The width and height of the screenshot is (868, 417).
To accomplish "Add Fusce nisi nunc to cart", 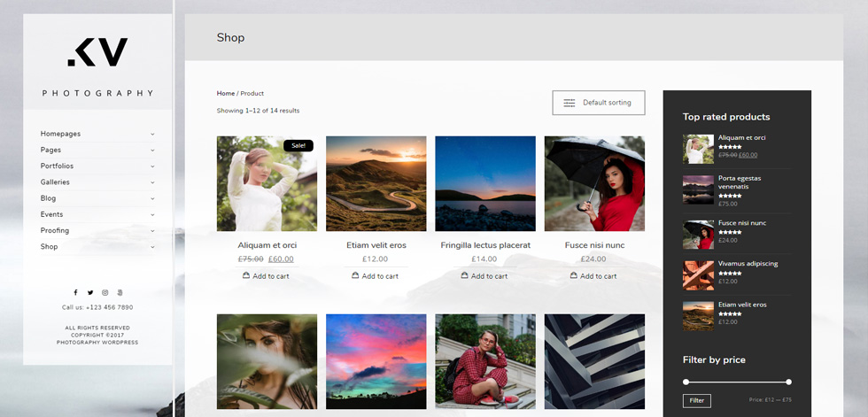I will coord(594,276).
